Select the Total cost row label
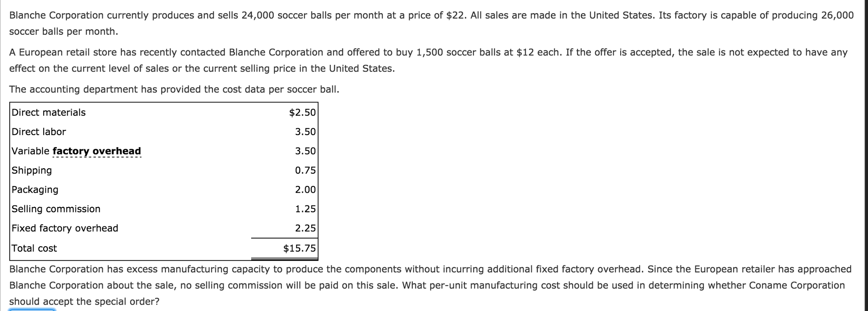This screenshot has height=311, width=868. coord(34,248)
